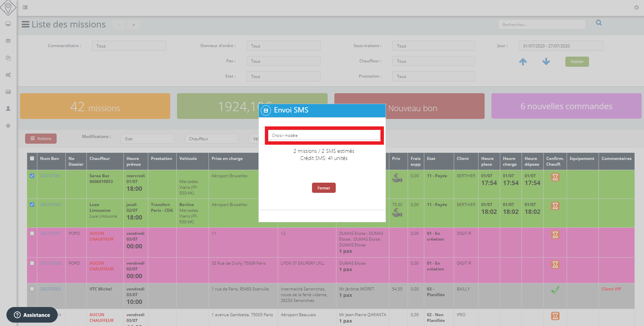Check the mission 200703007 checkbox
Image resolution: width=644 pixels, height=326 pixels.
tap(32, 233)
